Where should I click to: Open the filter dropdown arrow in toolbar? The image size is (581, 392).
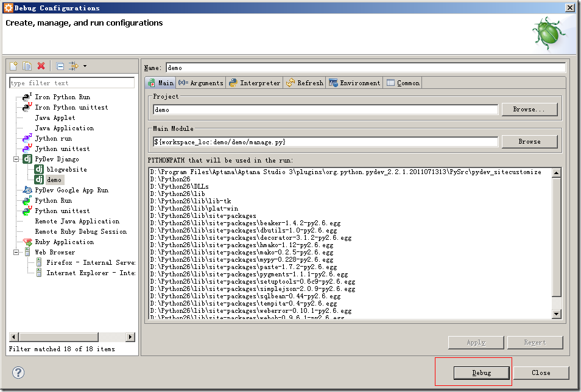(85, 66)
